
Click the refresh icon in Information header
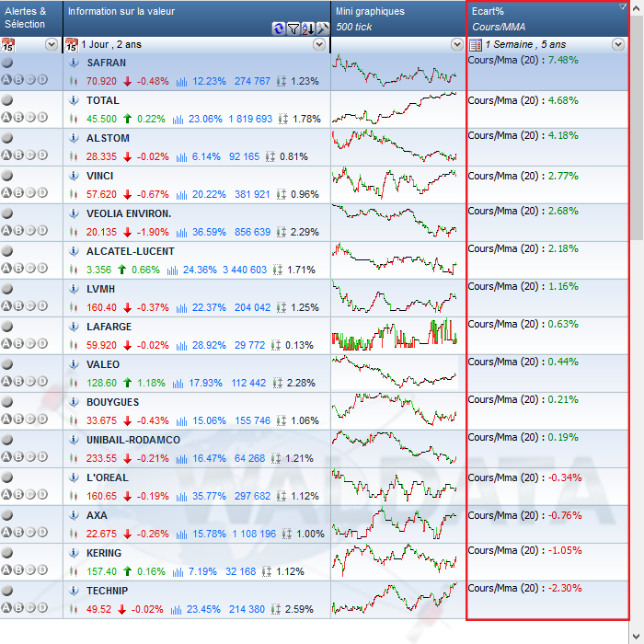(279, 29)
